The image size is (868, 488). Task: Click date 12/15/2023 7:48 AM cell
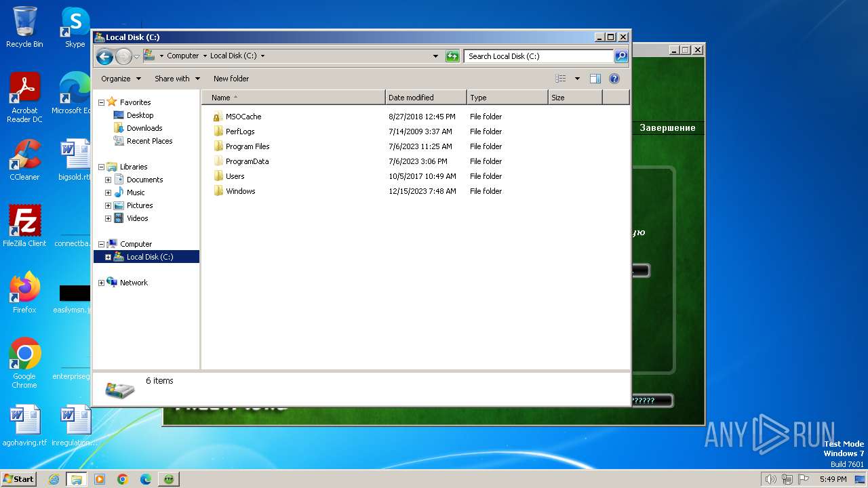[422, 191]
